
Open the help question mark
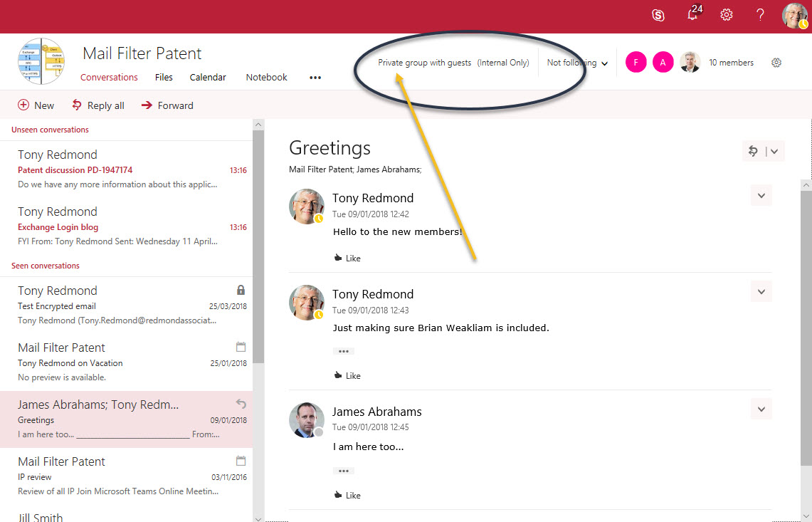[x=760, y=14]
